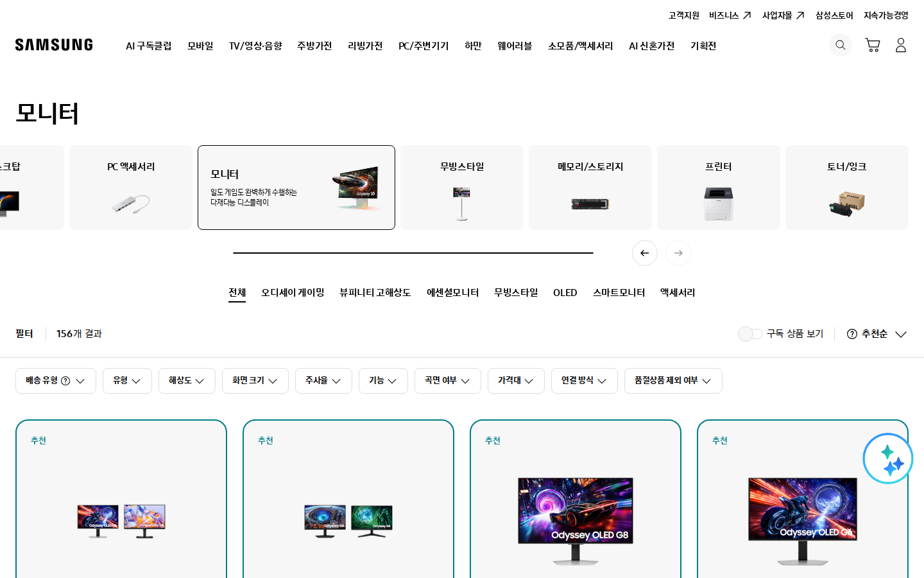
Task: Click the help icon beside 추천순
Action: pos(852,334)
